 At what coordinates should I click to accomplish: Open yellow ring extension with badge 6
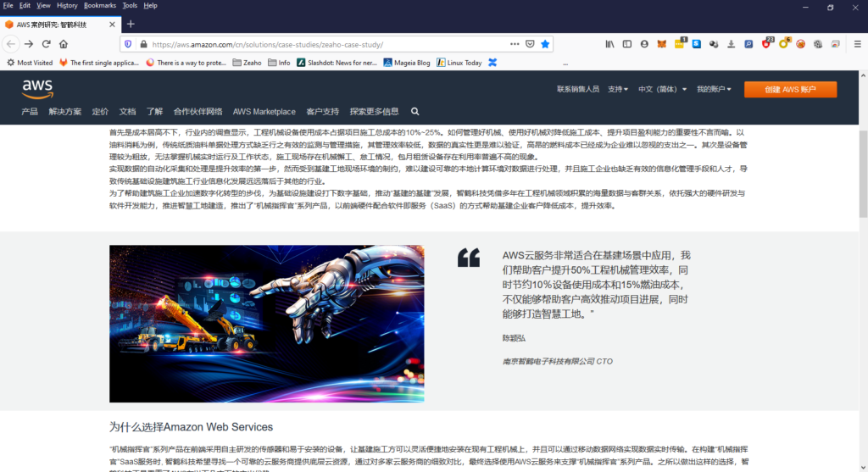[x=784, y=44]
